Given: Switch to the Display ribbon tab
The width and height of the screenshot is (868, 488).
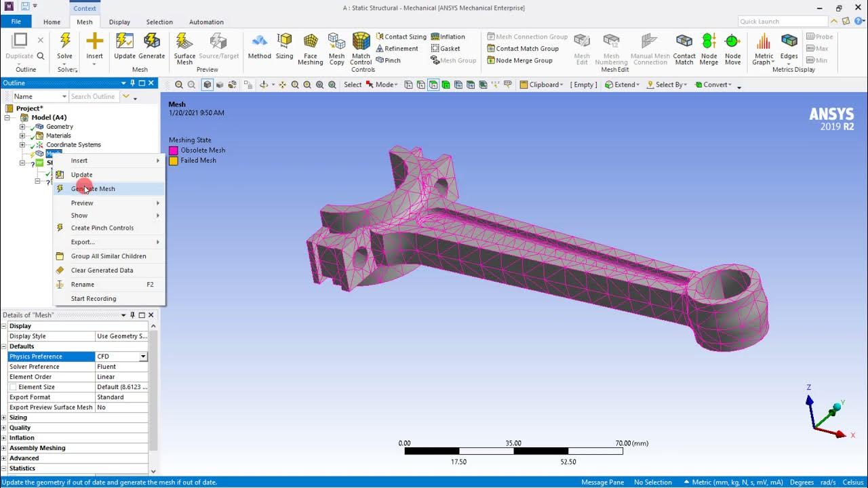Looking at the screenshot, I should tap(119, 22).
